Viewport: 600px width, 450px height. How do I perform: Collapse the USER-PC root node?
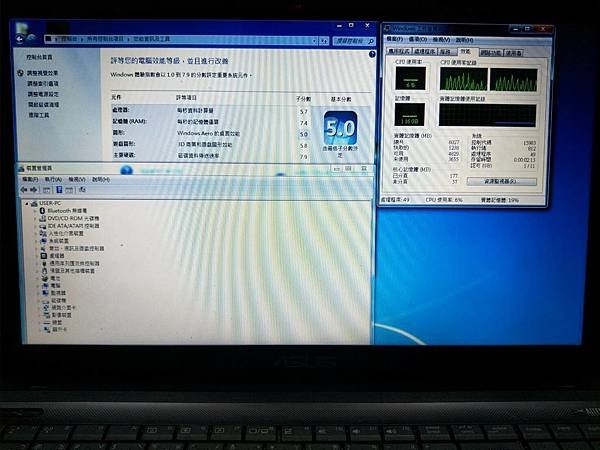[27, 204]
